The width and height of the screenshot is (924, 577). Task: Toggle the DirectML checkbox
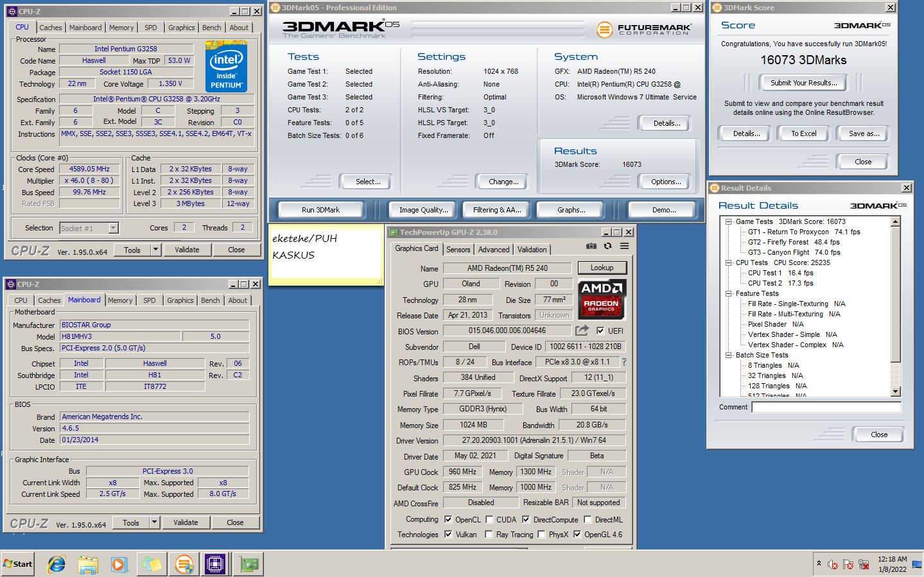pyautogui.click(x=588, y=519)
